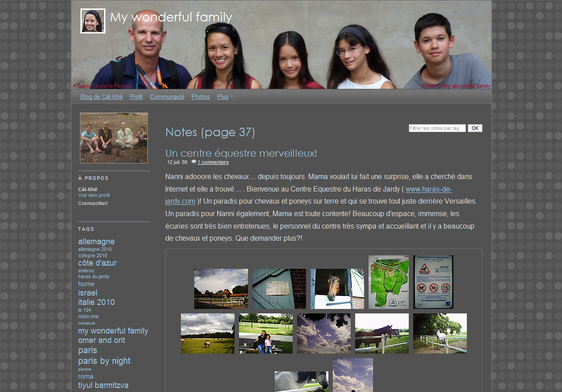The width and height of the screenshot is (562, 392).
Task: Open the haras-de-jardy.com website link
Action: pyautogui.click(x=428, y=189)
